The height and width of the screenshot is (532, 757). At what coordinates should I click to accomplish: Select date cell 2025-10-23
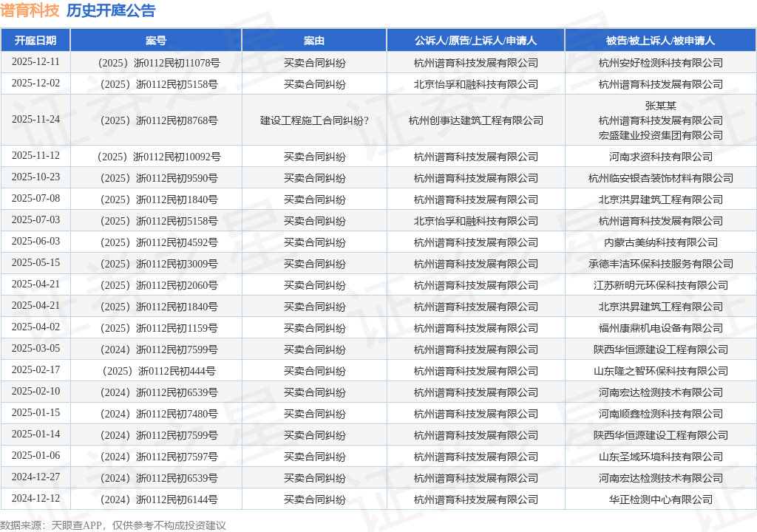[35, 177]
